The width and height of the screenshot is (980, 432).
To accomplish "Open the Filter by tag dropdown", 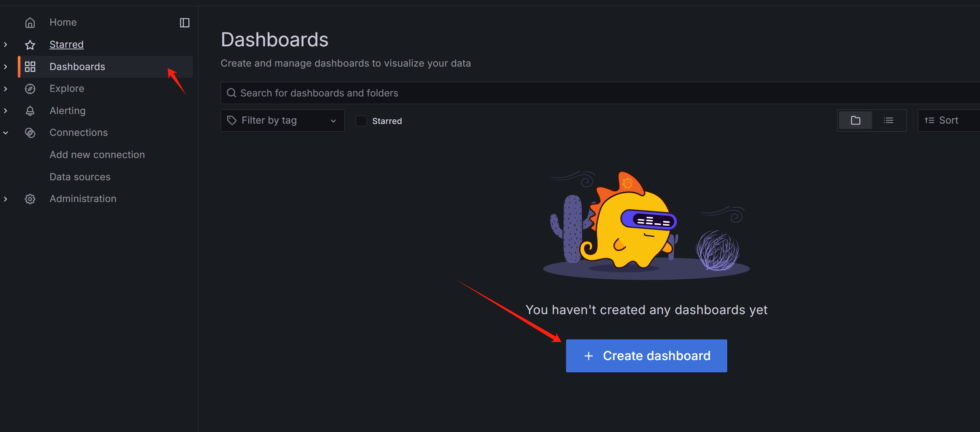I will [x=282, y=121].
